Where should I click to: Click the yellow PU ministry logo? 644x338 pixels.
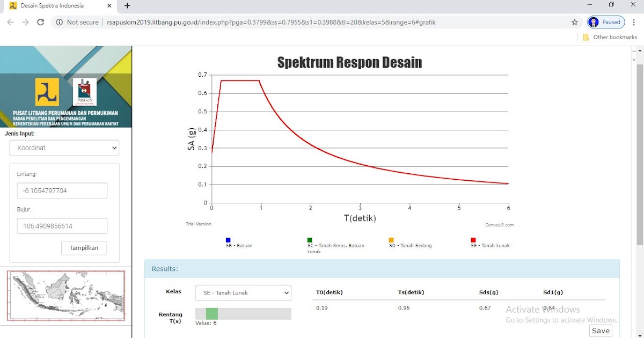[47, 92]
